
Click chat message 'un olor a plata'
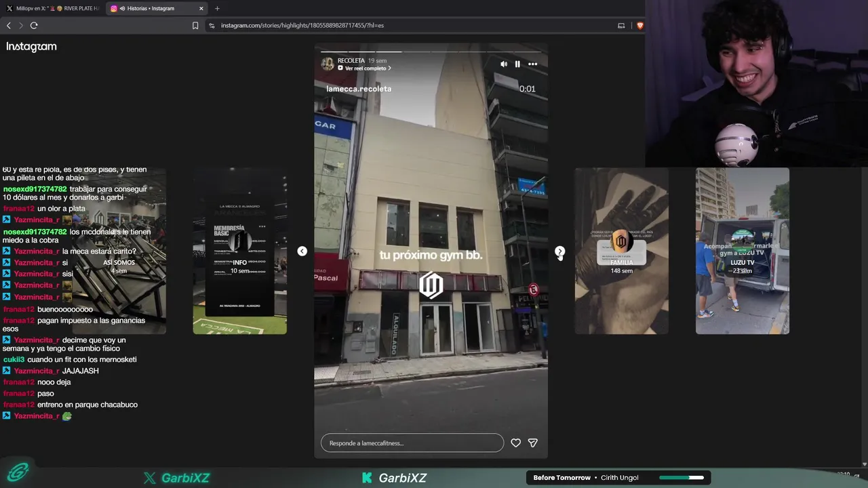61,209
